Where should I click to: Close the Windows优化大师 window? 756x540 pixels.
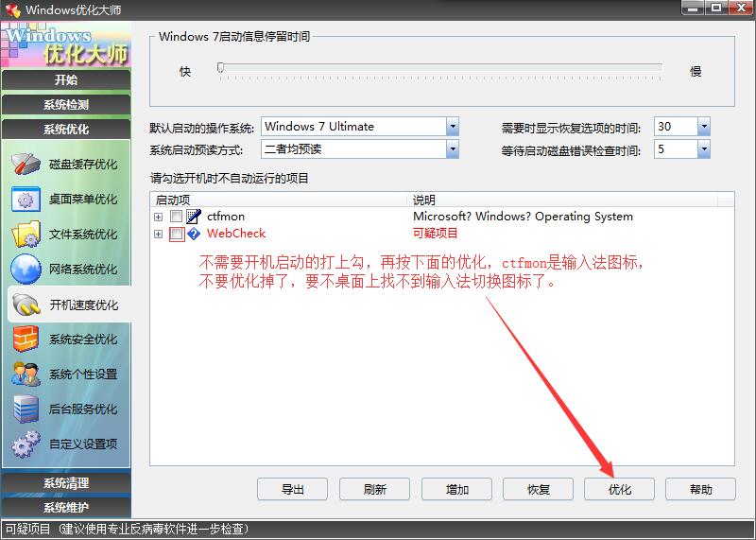741,8
